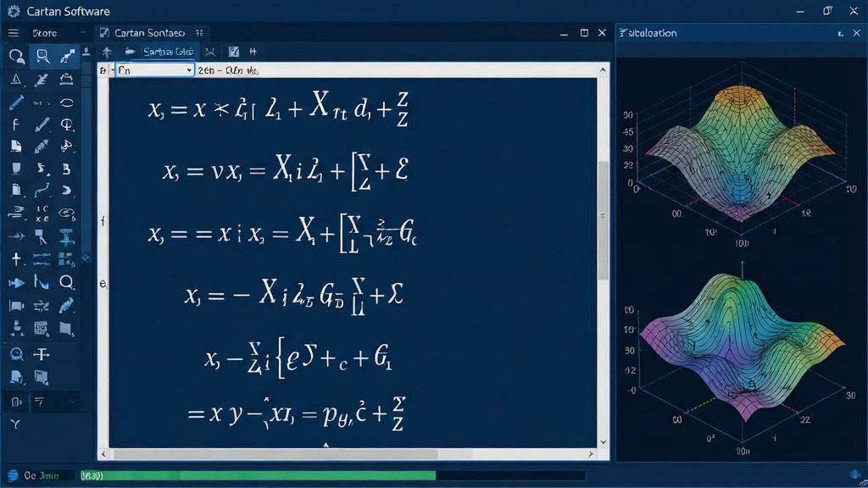Click the scroll-up arrow of the equation editor

point(603,69)
